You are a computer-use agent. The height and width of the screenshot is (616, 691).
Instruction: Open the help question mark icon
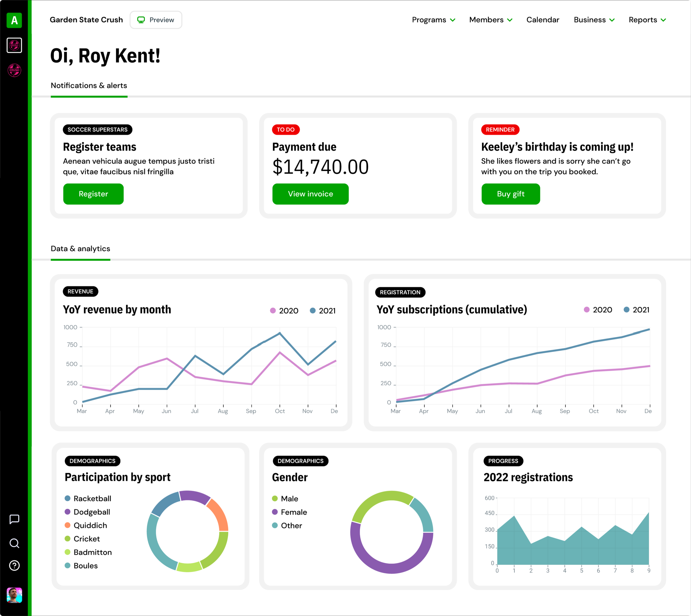tap(14, 565)
